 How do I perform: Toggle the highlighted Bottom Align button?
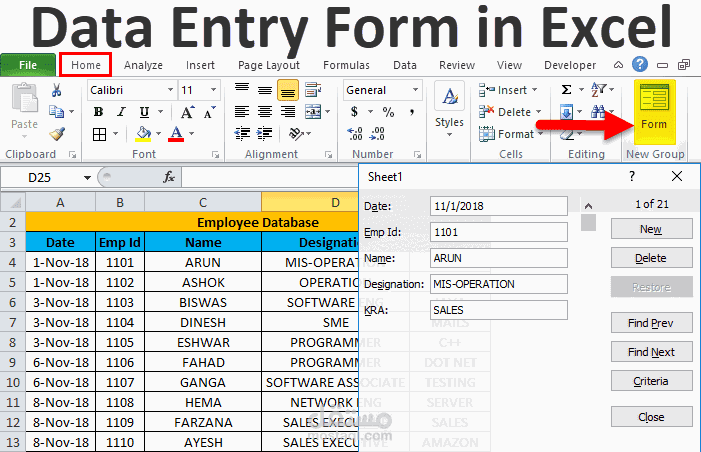[x=288, y=90]
